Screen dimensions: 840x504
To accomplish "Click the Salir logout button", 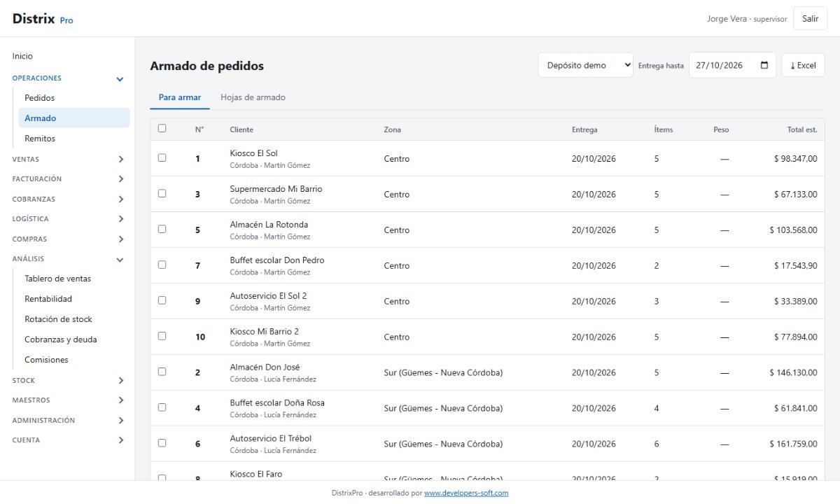I will point(811,19).
